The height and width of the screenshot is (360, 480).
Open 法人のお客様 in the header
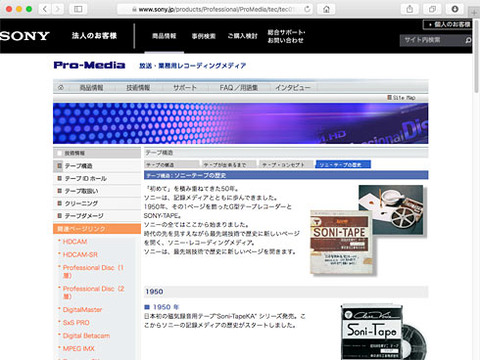pyautogui.click(x=94, y=36)
